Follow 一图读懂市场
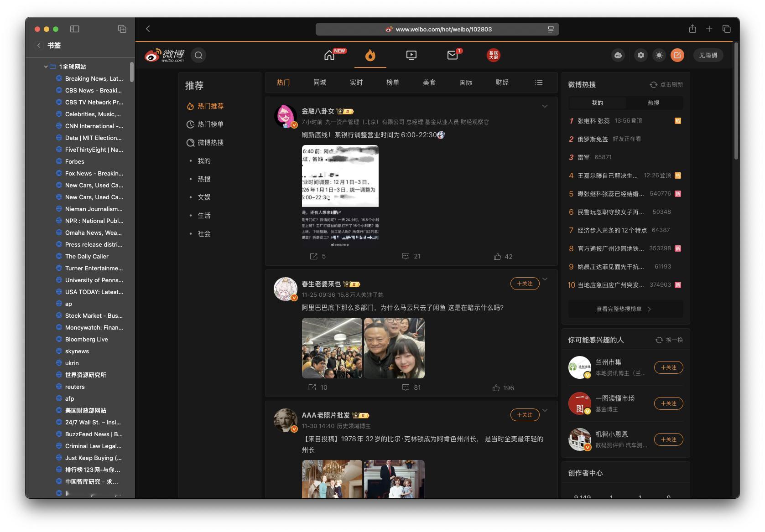 coord(668,403)
